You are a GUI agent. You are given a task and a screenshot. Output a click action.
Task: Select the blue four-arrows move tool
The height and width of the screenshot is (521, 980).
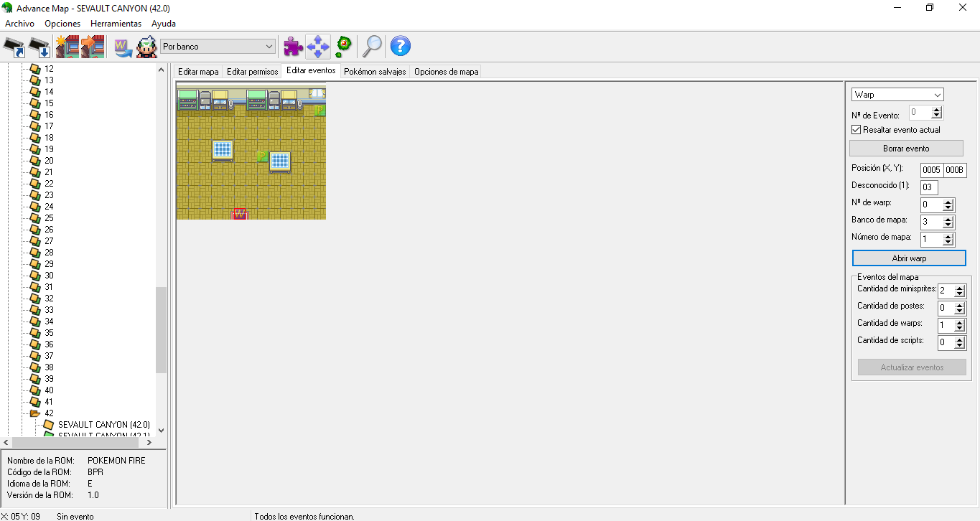318,47
